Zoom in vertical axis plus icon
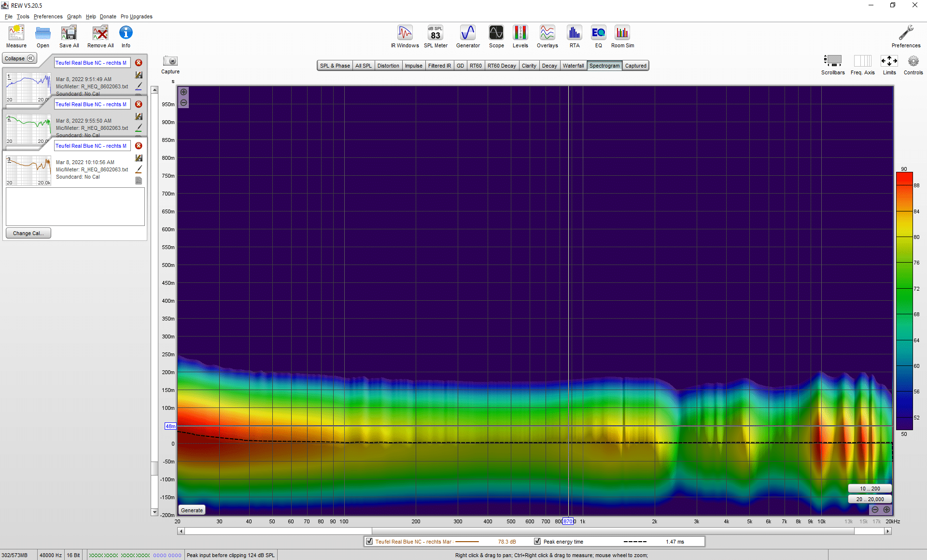The width and height of the screenshot is (927, 560). pos(183,92)
